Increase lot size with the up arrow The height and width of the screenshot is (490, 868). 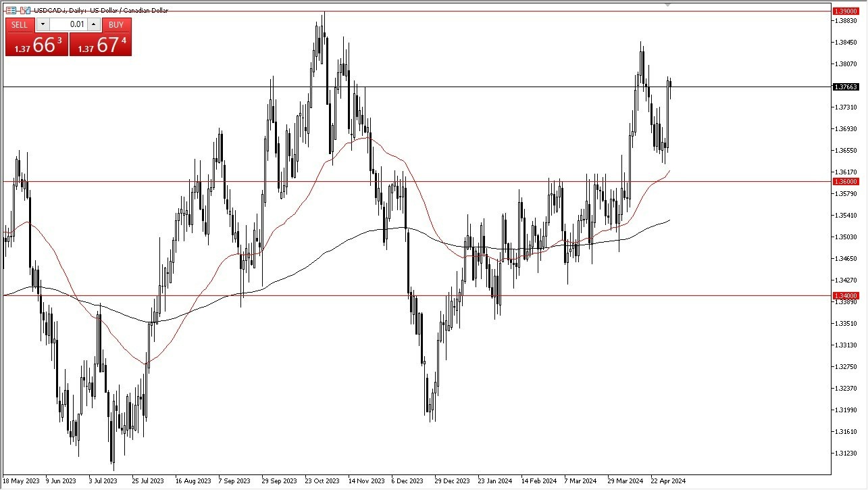pyautogui.click(x=94, y=24)
